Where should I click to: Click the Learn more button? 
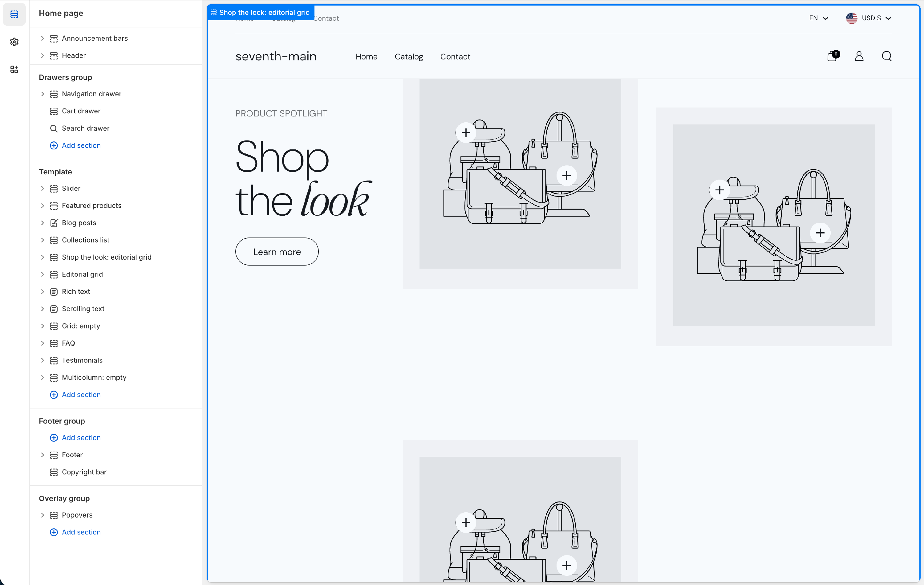click(277, 252)
